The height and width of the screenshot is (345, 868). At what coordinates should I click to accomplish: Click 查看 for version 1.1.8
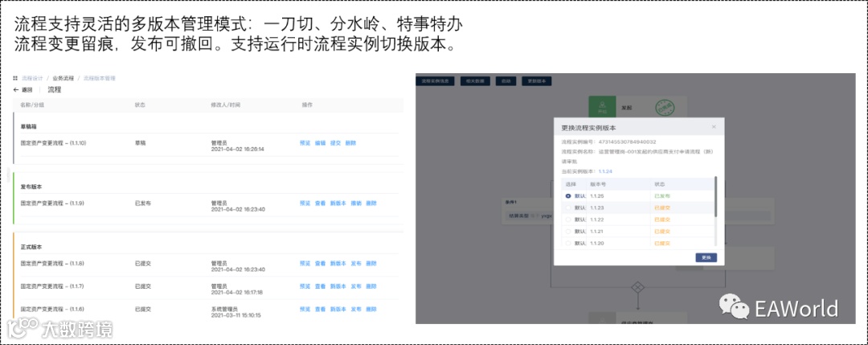pyautogui.click(x=320, y=264)
